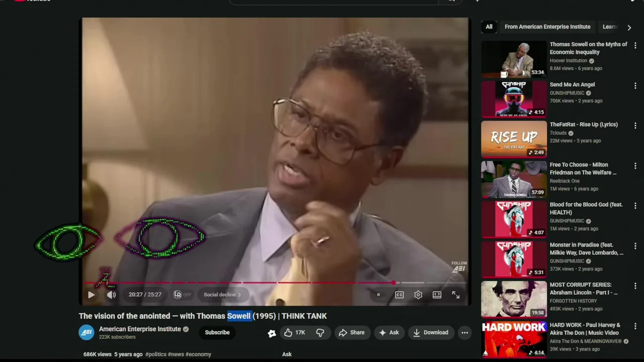644x362 pixels.
Task: Open Ask AI button beside Share
Action: pyautogui.click(x=389, y=332)
